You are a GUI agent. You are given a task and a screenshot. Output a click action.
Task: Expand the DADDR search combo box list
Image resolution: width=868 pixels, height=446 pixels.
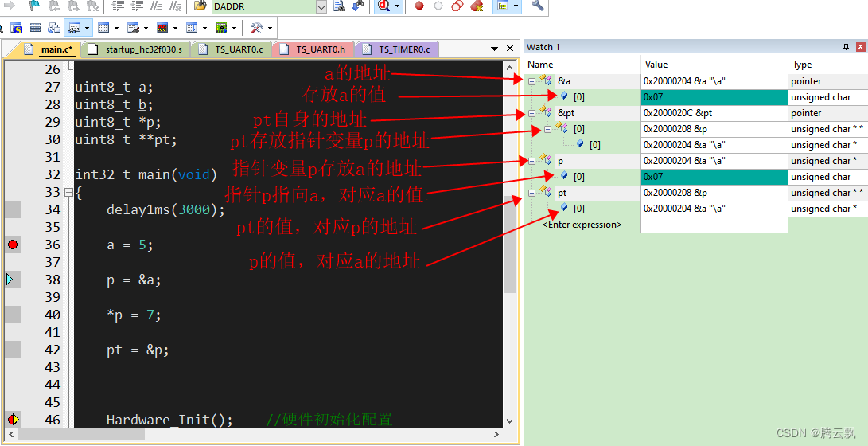click(x=321, y=6)
